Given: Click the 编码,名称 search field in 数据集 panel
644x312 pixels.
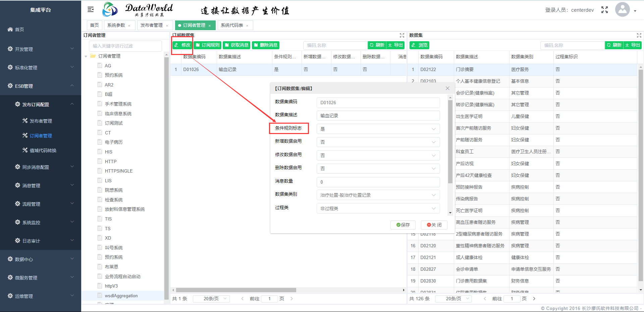Looking at the screenshot, I should coord(572,45).
